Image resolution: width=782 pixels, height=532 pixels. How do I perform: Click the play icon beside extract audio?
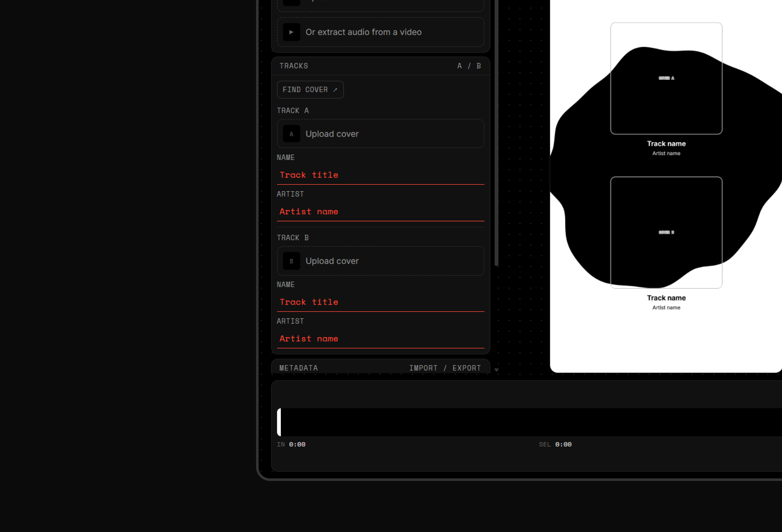coord(291,32)
